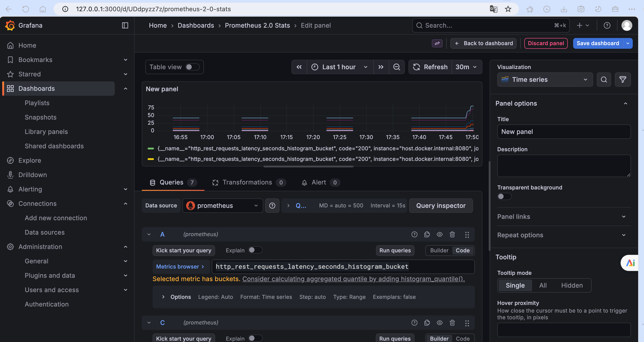Viewport: 644px width, 342px height.
Task: Open the visualization search icon button
Action: 604,80
